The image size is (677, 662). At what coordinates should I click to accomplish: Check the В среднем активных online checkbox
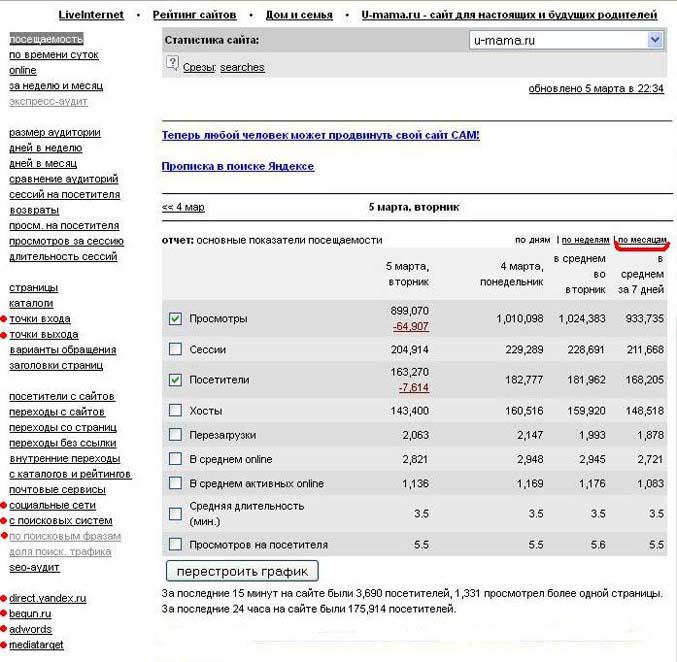[x=175, y=483]
